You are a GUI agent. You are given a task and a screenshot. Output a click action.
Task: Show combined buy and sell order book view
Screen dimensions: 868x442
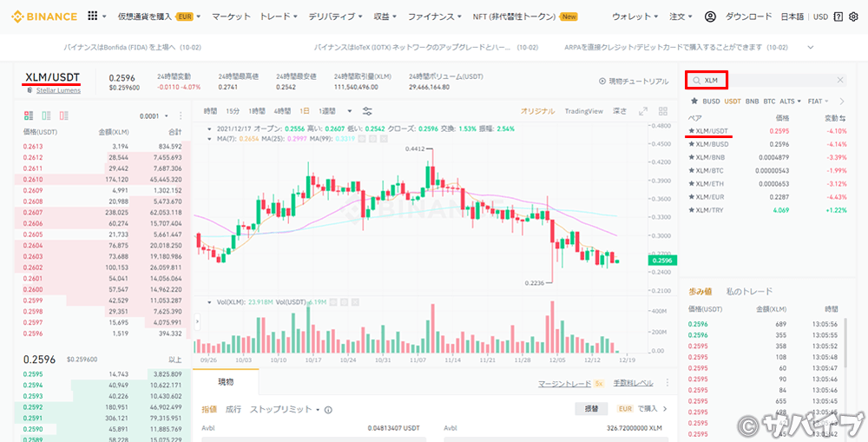29,115
